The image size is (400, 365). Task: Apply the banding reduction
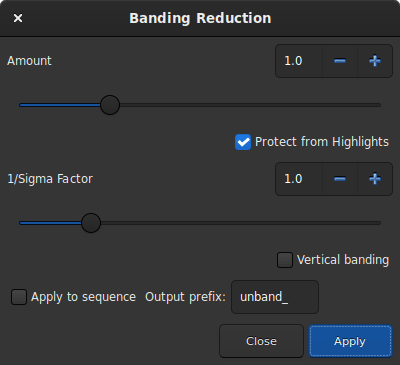(350, 341)
